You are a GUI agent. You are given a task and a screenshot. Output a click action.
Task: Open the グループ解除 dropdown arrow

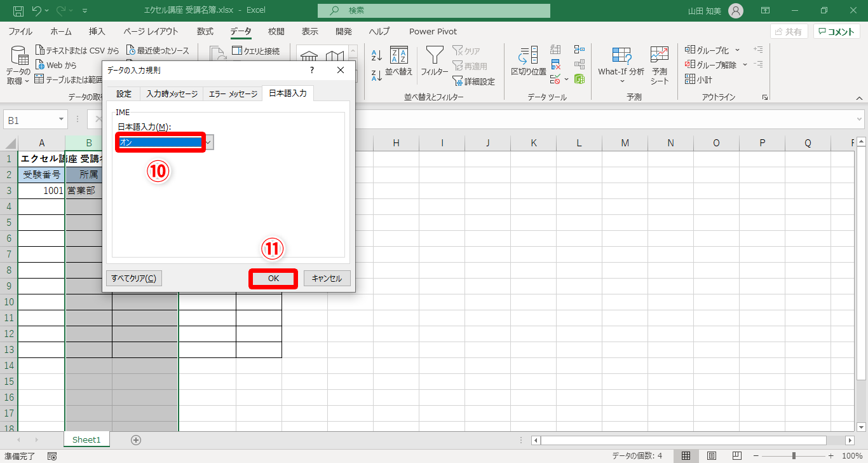click(745, 65)
